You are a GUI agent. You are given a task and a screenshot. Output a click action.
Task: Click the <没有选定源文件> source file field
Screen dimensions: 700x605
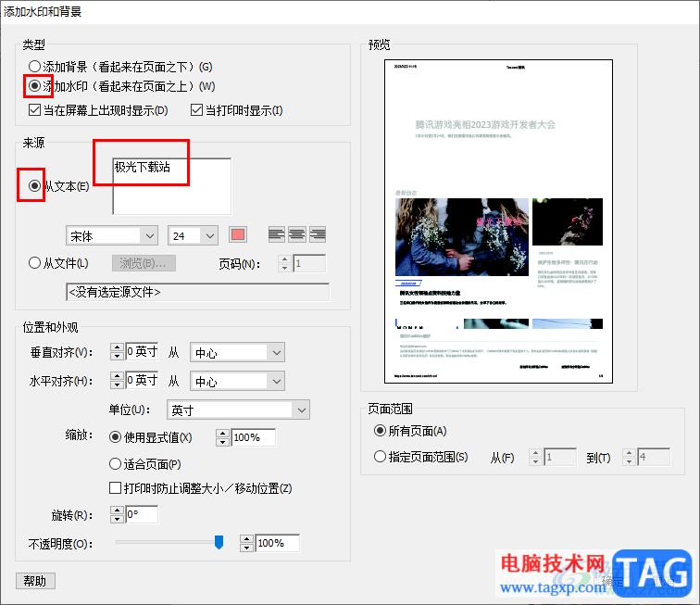coord(198,292)
